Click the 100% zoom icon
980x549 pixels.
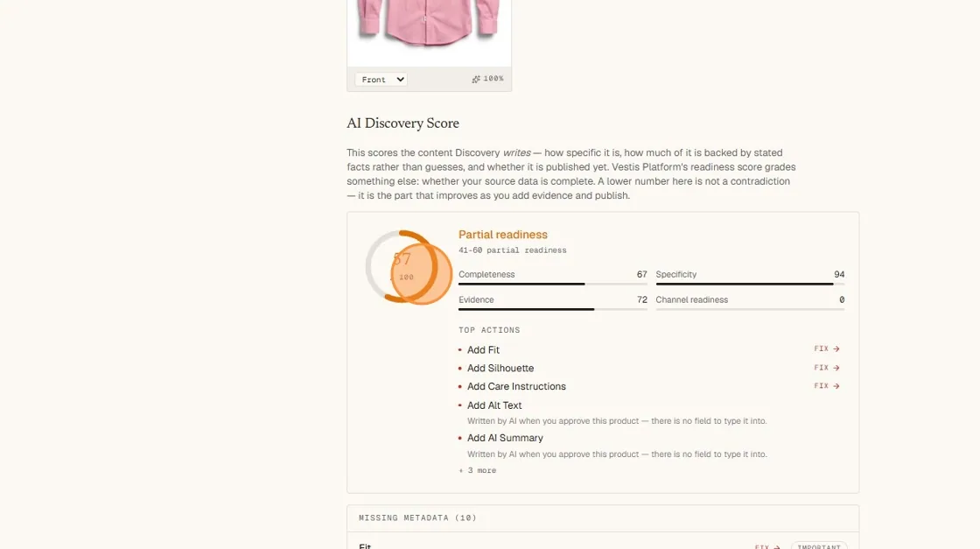click(x=476, y=79)
